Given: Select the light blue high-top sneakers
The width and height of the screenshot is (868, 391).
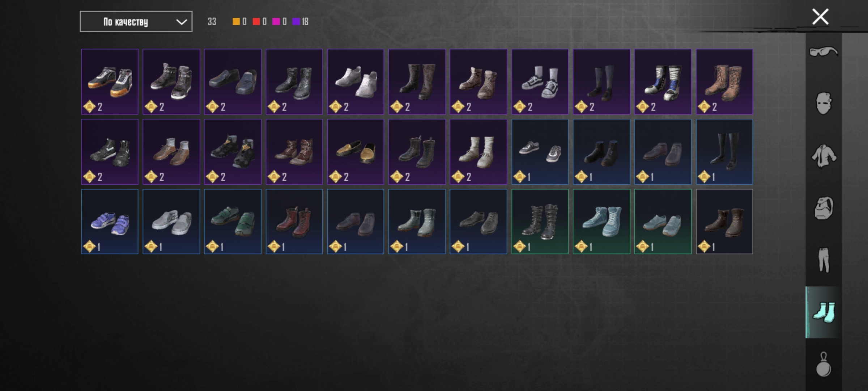Looking at the screenshot, I should (601, 222).
